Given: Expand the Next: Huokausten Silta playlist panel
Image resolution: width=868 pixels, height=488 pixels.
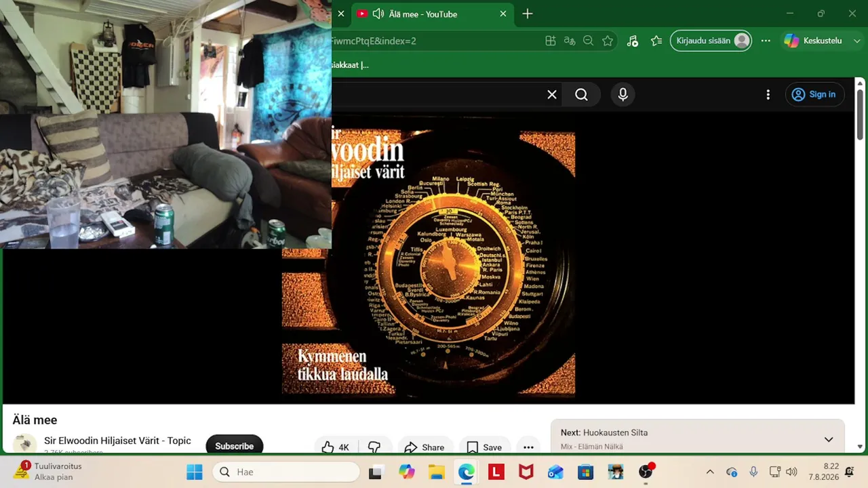Looking at the screenshot, I should click(829, 439).
